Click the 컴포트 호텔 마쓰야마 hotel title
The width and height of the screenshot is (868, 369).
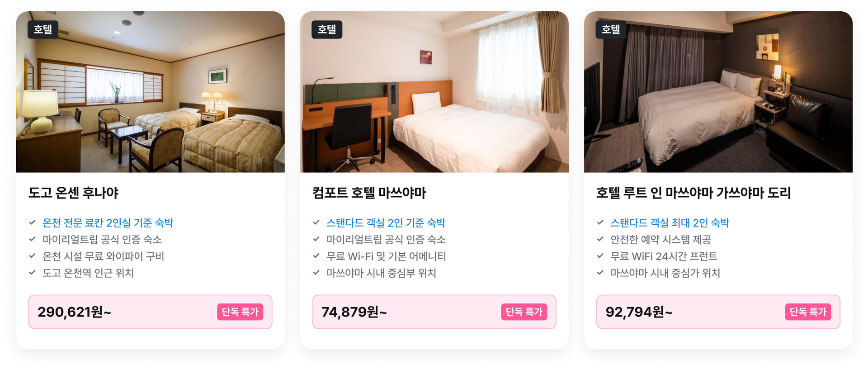(x=369, y=193)
